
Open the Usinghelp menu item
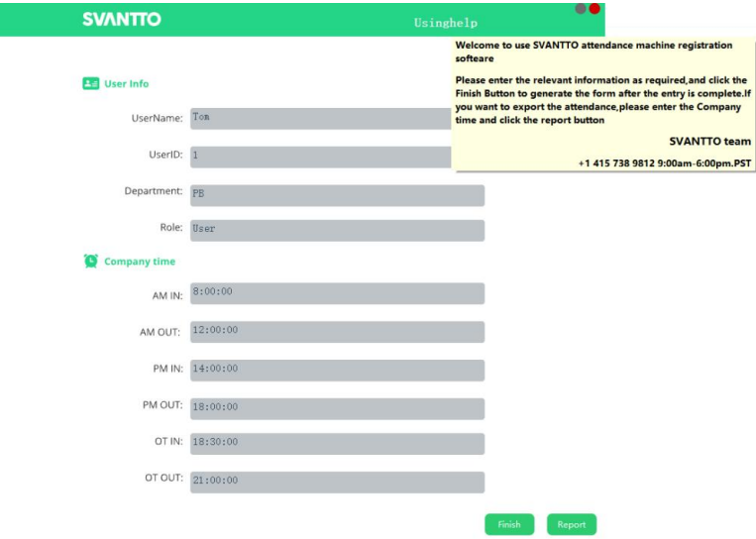coord(446,23)
